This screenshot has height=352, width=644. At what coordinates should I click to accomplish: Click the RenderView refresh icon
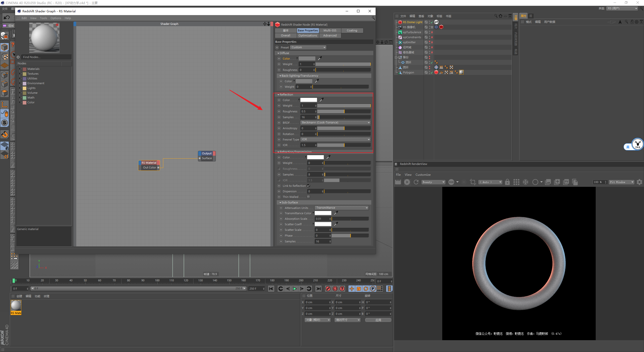(416, 182)
